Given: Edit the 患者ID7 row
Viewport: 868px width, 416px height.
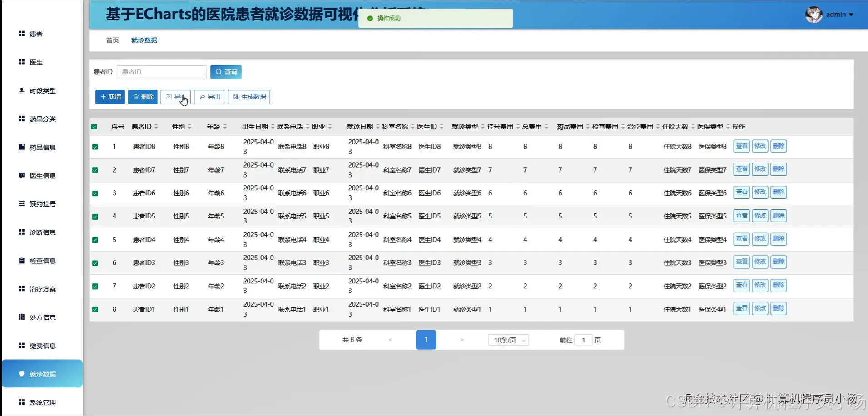Looking at the screenshot, I should pyautogui.click(x=760, y=169).
